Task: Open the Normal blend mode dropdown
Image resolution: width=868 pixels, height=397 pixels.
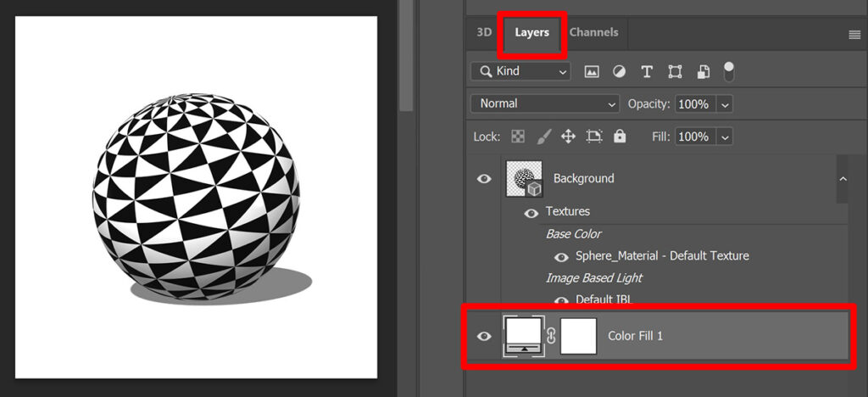Action: pos(545,103)
